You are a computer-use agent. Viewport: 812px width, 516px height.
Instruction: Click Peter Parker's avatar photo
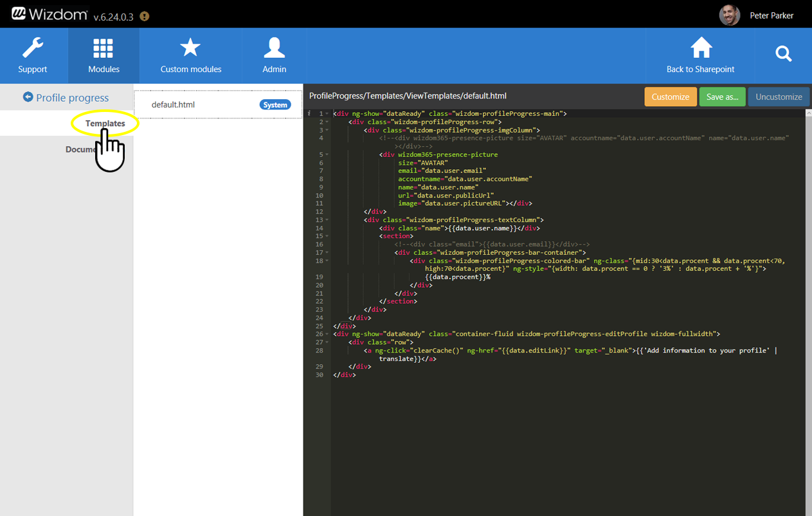(730, 15)
